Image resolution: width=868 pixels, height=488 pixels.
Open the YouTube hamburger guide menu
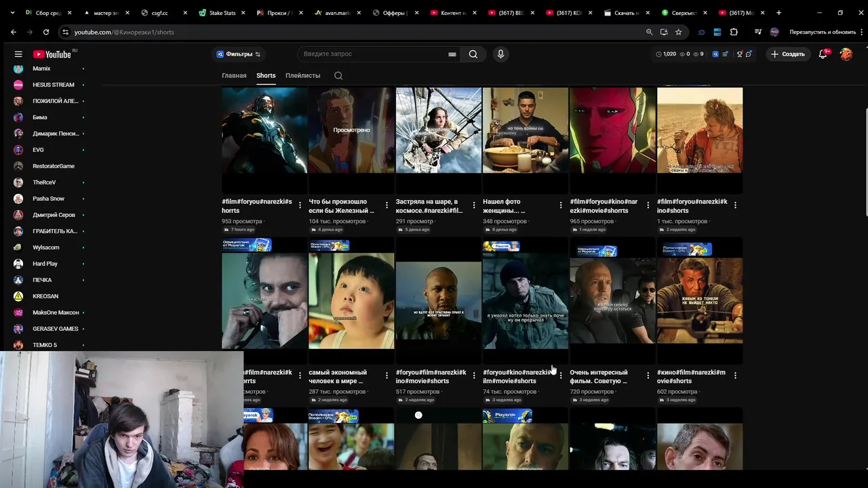pyautogui.click(x=18, y=54)
